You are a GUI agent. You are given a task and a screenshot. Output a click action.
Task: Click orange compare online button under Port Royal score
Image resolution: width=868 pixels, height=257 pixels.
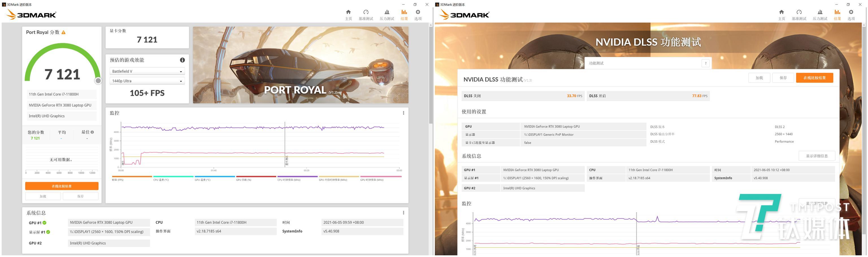point(62,186)
